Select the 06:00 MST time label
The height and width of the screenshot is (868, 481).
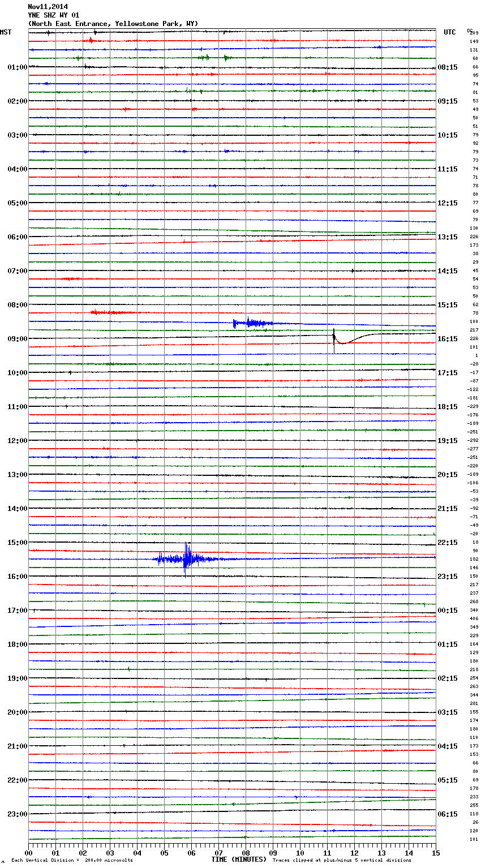pos(17,237)
